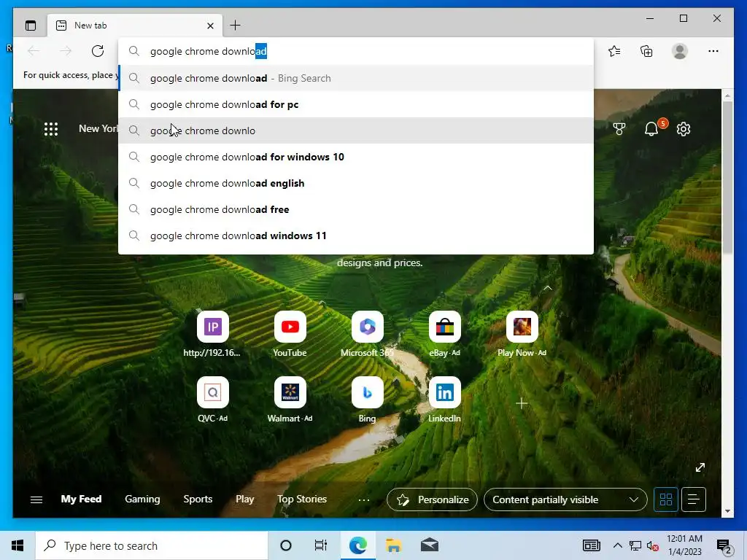Collapse quick links with up chevron
This screenshot has width=747, height=560.
pyautogui.click(x=548, y=288)
